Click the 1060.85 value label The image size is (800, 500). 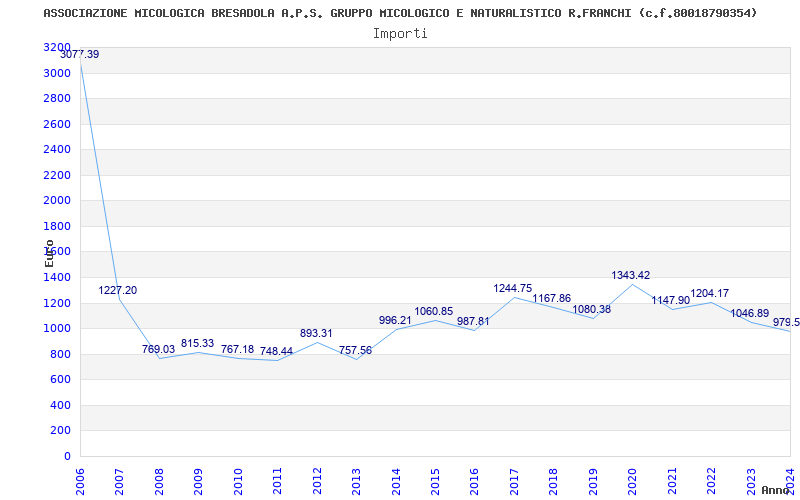tap(434, 311)
